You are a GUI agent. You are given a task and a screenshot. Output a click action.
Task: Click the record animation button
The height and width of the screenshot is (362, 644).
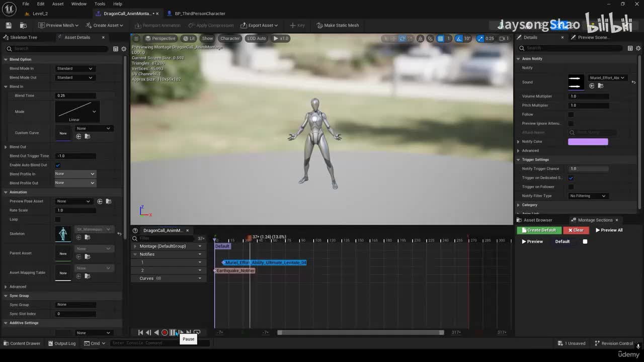(x=165, y=332)
